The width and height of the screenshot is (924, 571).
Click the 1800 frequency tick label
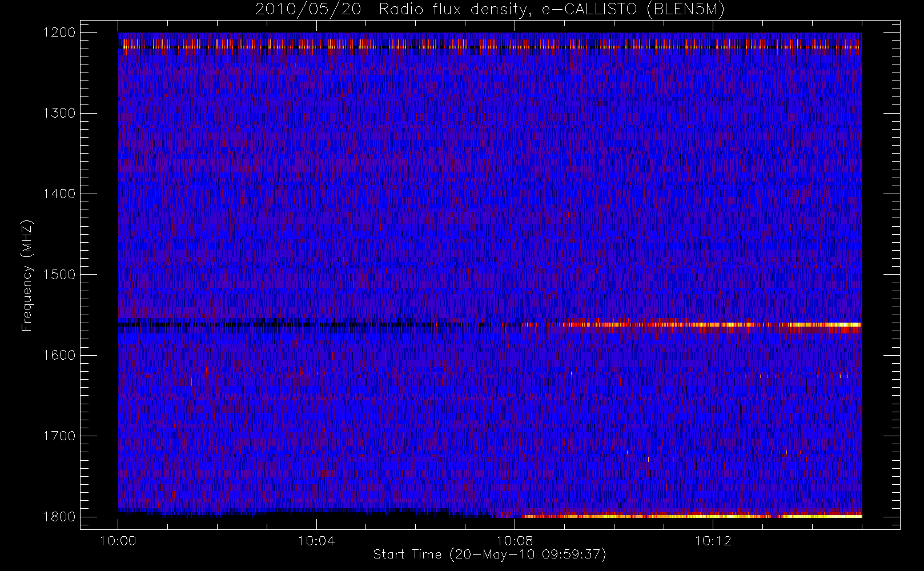click(x=59, y=516)
